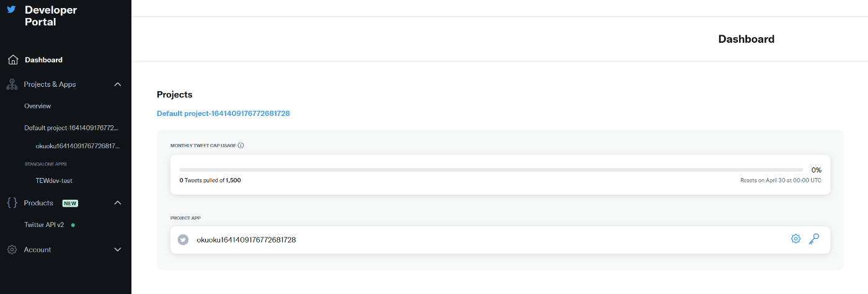This screenshot has height=294, width=868.
Task: Click the Dashboard home icon
Action: pos(12,60)
